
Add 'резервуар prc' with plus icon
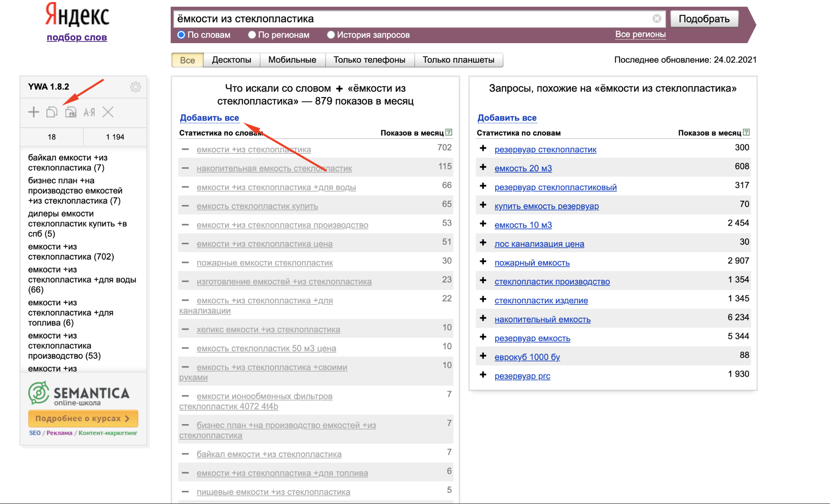click(x=483, y=375)
